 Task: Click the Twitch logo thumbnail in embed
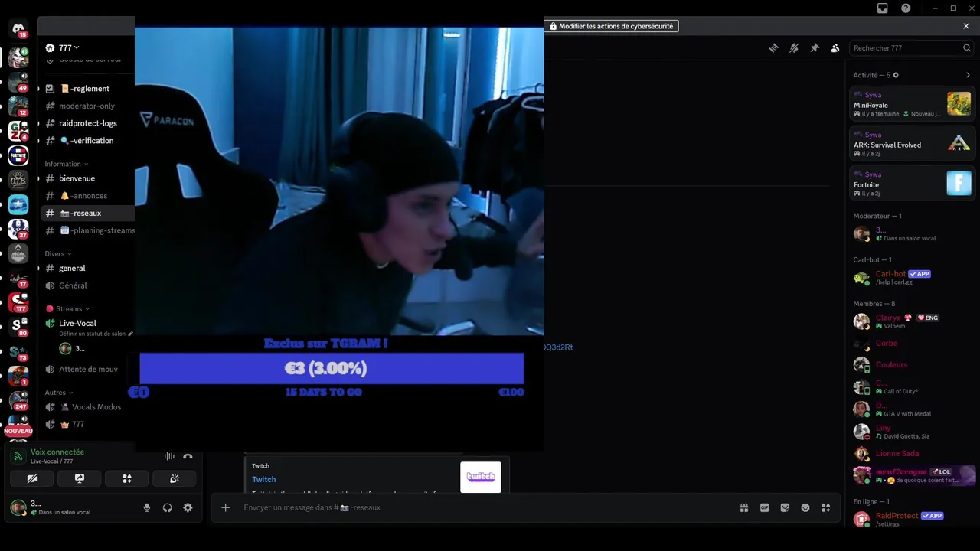point(481,477)
